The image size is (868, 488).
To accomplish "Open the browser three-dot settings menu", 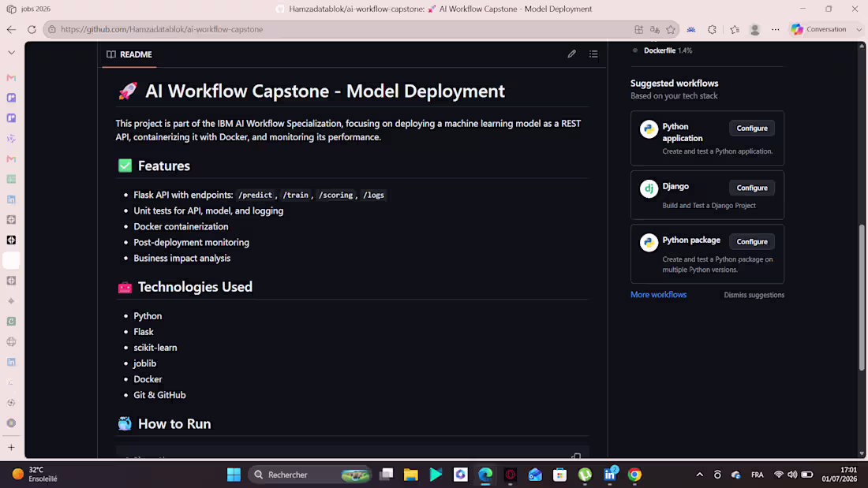I will click(776, 29).
